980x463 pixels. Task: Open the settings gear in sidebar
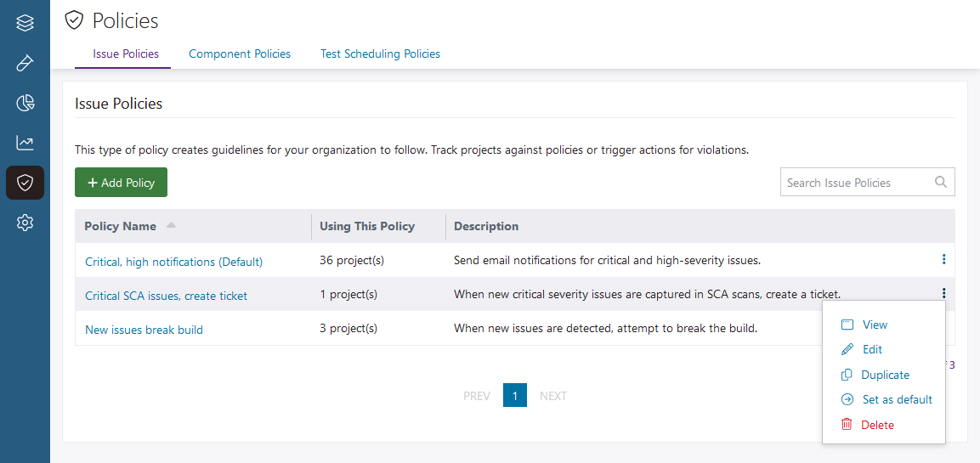pos(25,223)
